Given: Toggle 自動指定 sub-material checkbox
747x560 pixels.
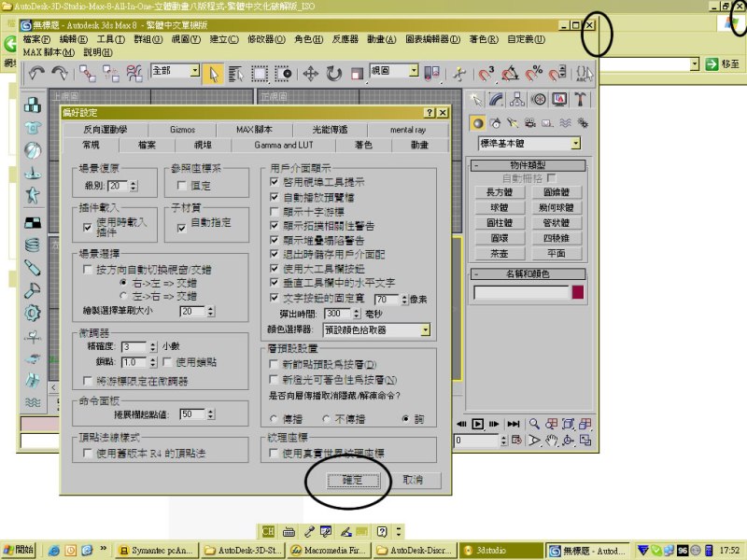Looking at the screenshot, I should [x=181, y=228].
